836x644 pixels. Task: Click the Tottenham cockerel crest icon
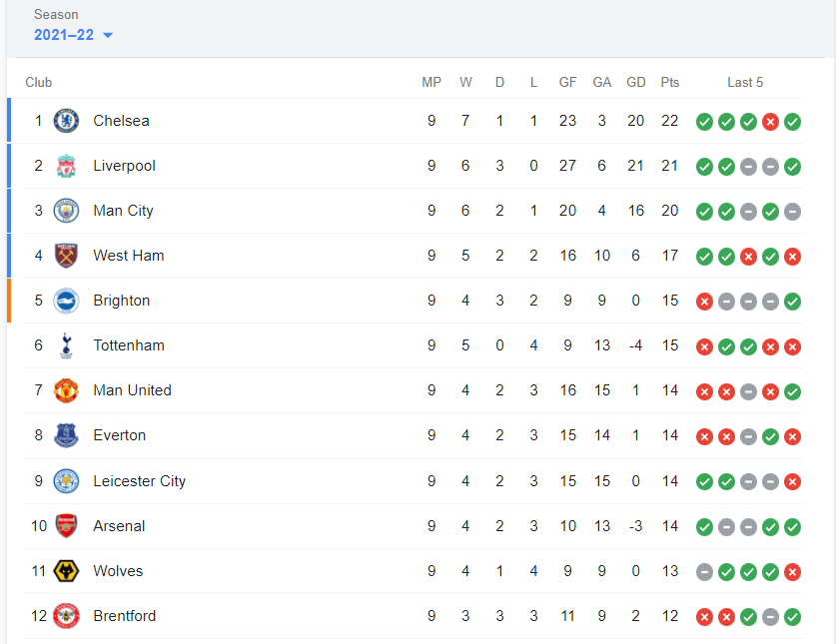pyautogui.click(x=66, y=345)
